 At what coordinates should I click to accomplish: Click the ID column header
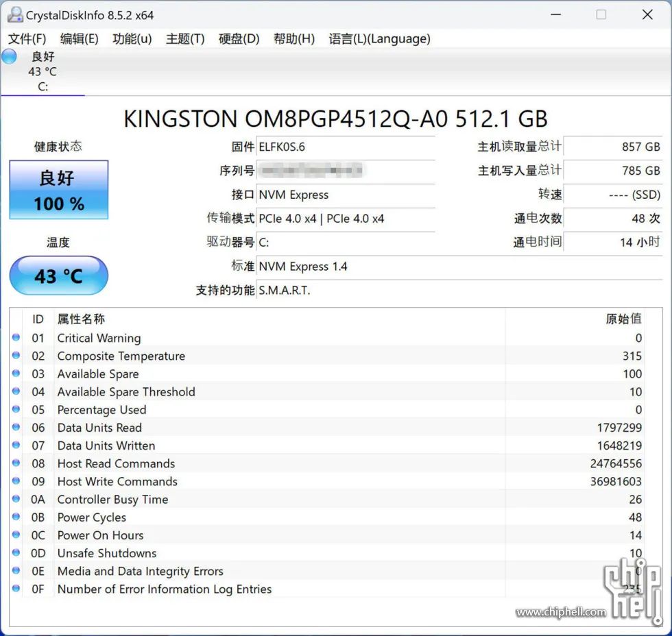pos(38,319)
